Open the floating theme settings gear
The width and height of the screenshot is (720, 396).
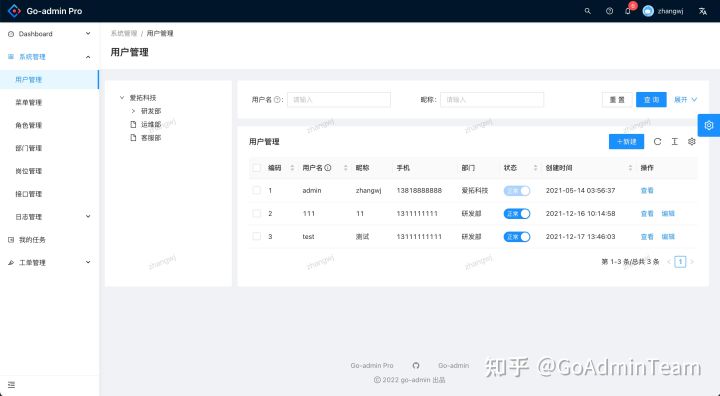pyautogui.click(x=709, y=125)
